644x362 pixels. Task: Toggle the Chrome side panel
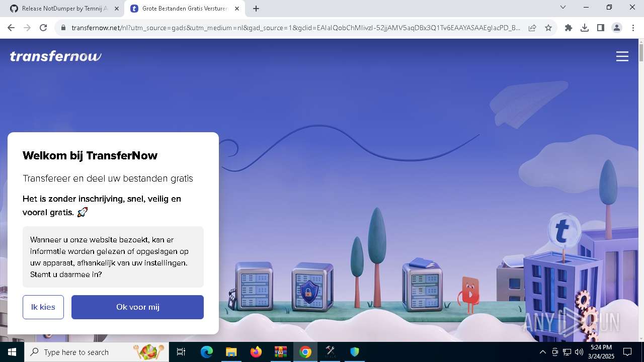click(601, 28)
